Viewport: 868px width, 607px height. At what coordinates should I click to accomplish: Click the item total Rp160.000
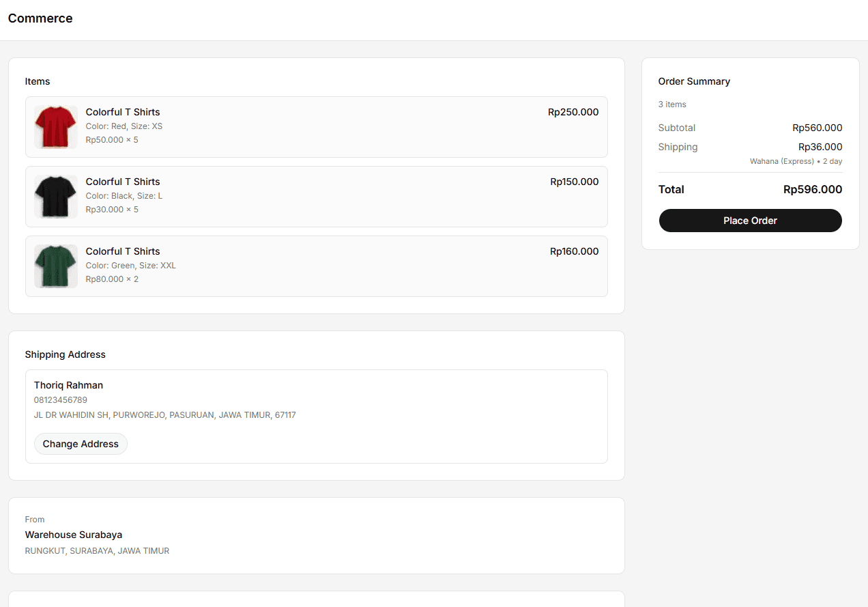575,251
